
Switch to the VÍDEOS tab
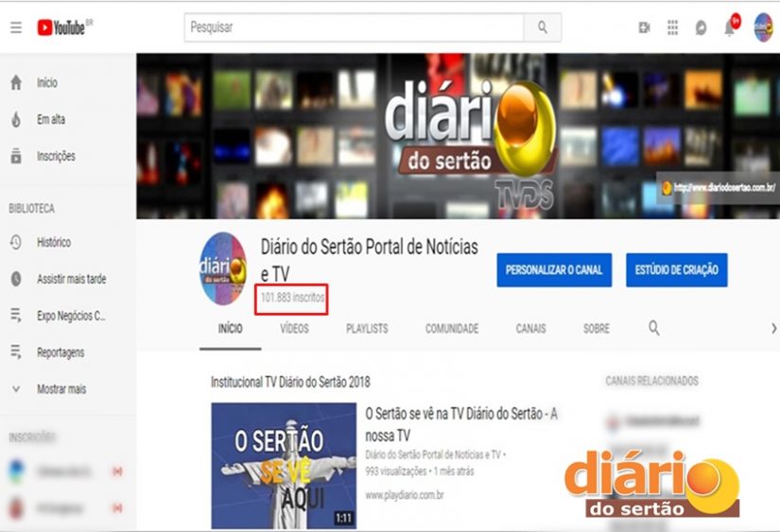294,329
